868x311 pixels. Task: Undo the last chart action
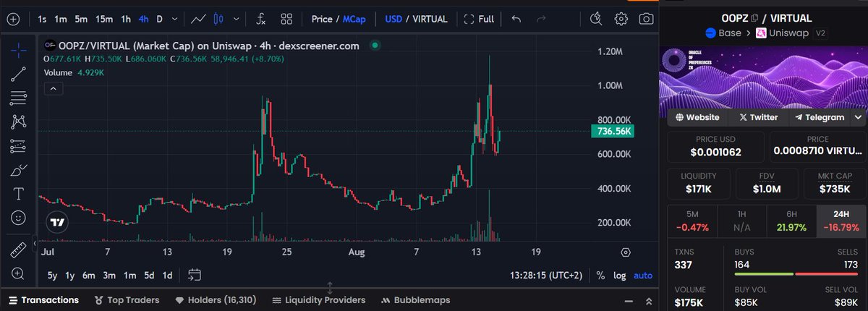click(516, 19)
